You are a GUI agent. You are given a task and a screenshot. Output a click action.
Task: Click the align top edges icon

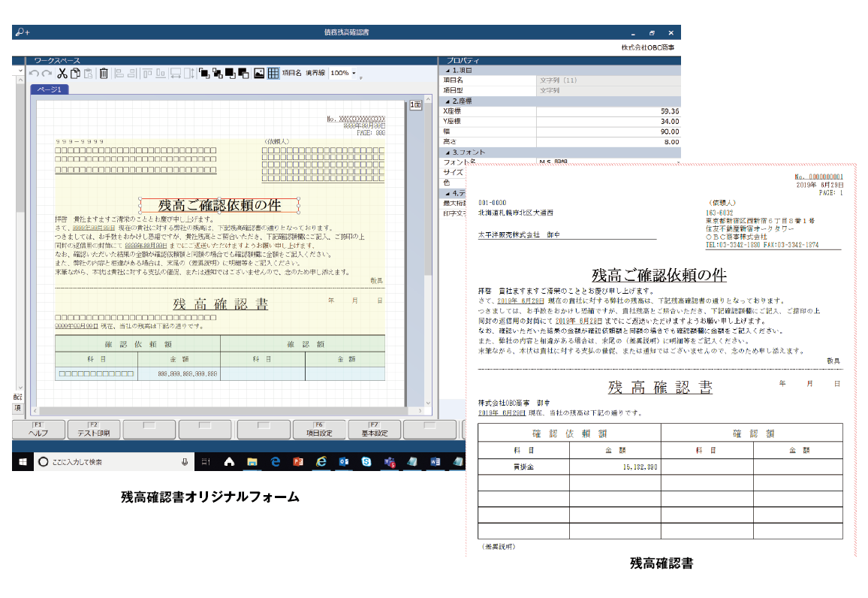(147, 73)
